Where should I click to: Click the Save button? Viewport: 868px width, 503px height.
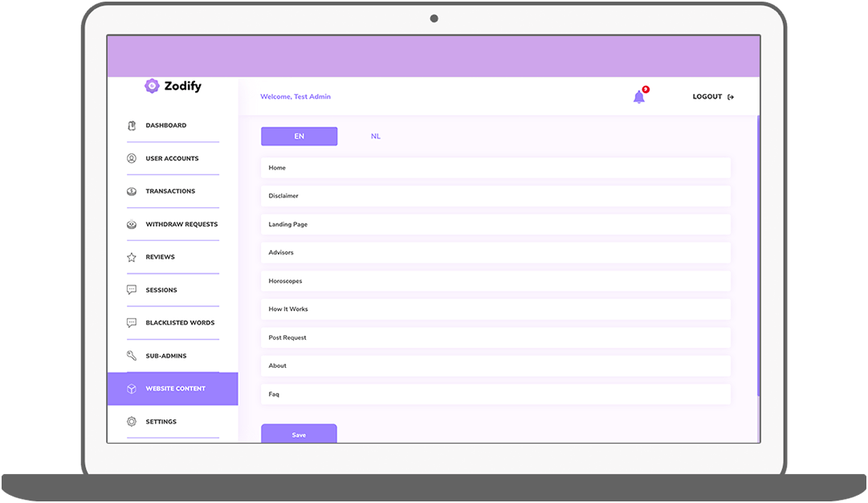click(x=299, y=434)
